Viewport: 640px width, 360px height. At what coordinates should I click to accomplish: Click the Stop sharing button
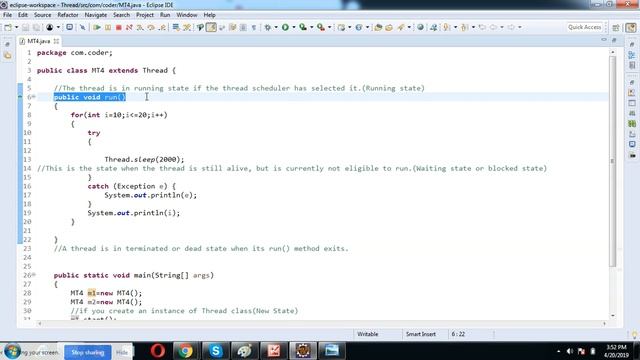click(88, 352)
